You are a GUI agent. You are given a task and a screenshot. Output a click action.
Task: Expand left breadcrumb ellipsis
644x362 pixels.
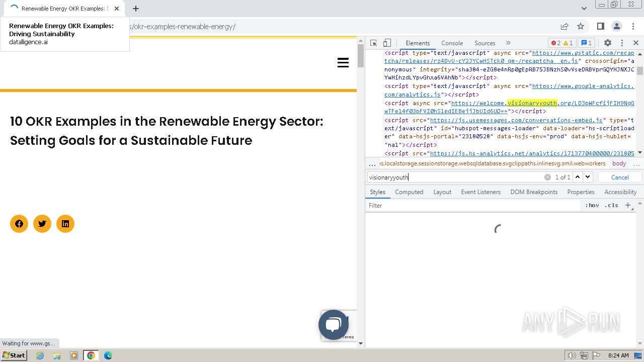pyautogui.click(x=372, y=164)
